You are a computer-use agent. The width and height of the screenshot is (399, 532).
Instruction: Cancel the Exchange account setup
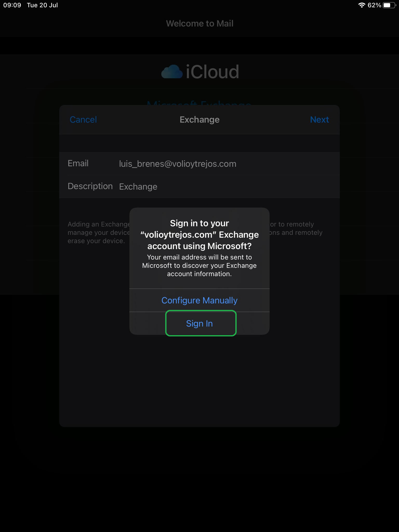[83, 119]
